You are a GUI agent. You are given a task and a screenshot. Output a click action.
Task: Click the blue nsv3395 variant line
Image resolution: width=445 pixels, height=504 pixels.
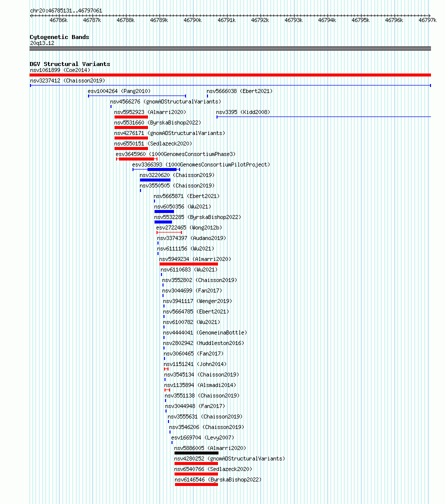324,117
